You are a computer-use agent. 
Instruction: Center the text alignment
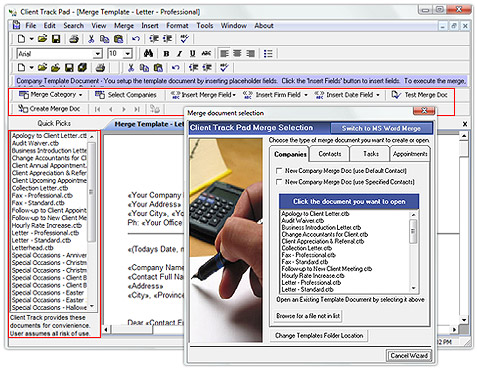click(237, 53)
